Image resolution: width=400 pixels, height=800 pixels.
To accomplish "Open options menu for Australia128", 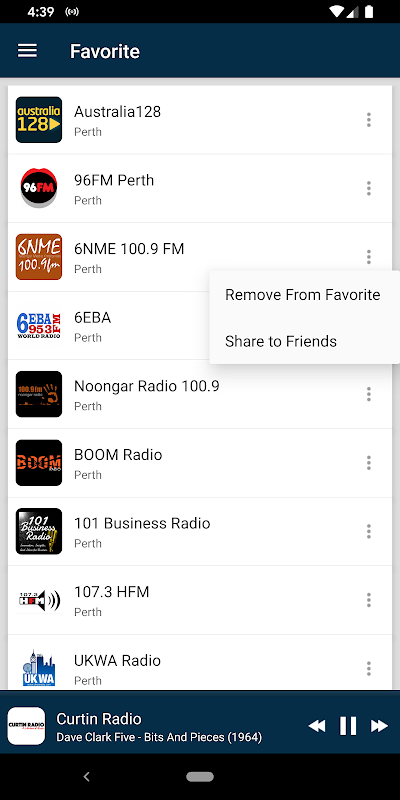I will click(x=368, y=120).
